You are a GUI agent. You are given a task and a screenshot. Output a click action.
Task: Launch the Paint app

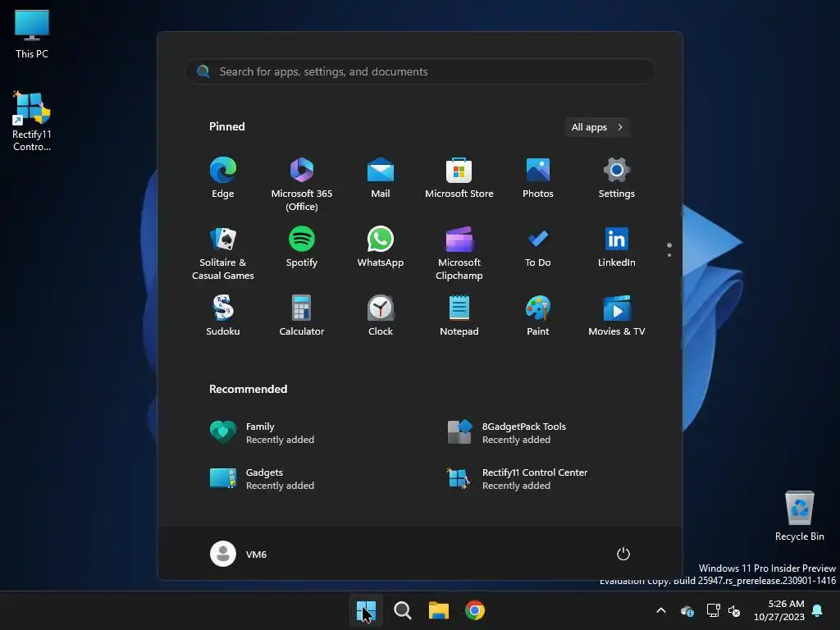538,316
